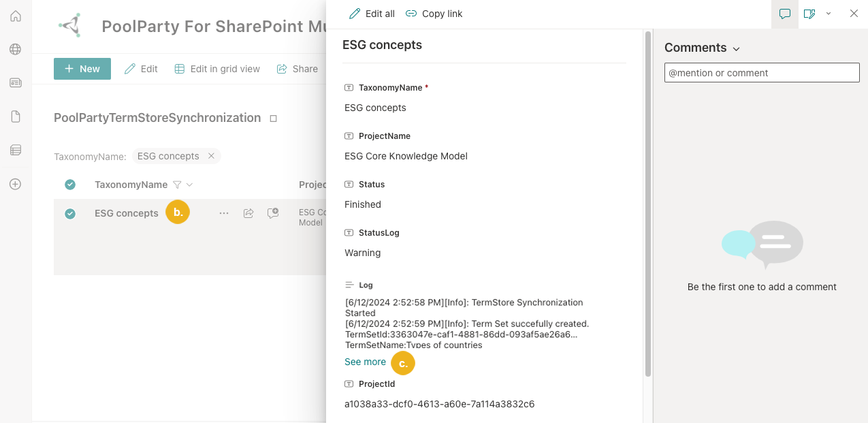This screenshot has height=423, width=868.
Task: Deselect the ESG concepts row checkmark
Action: pos(70,214)
